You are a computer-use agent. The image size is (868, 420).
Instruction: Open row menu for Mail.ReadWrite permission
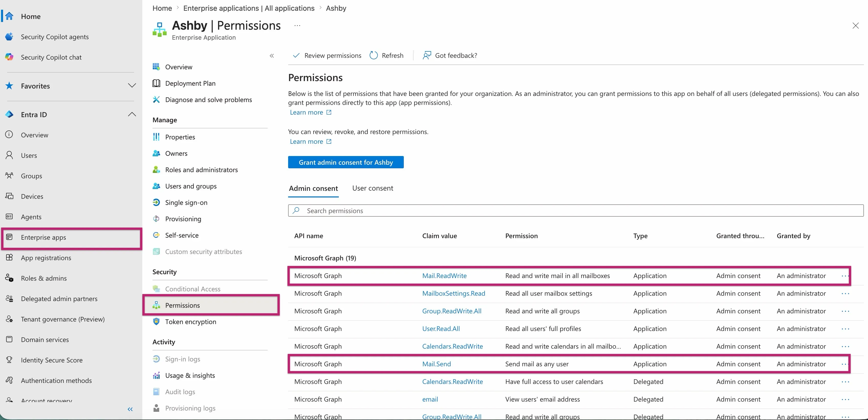tap(845, 276)
